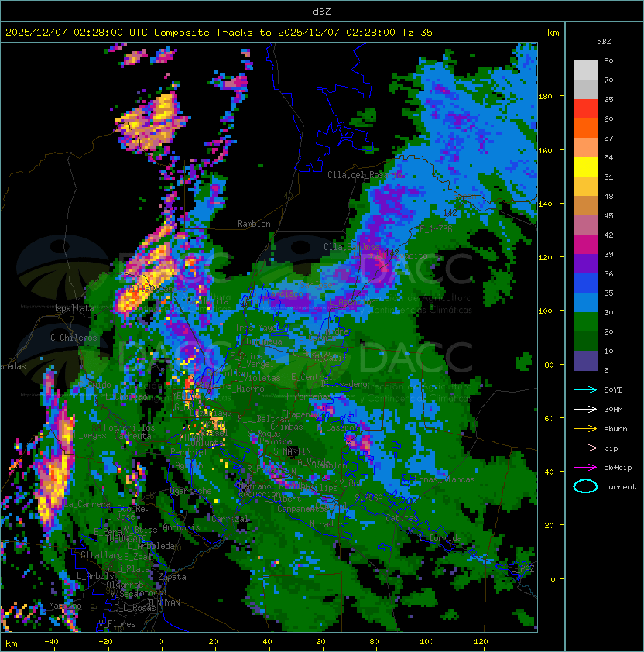Click the 'Cacheuta' map label

132,436
